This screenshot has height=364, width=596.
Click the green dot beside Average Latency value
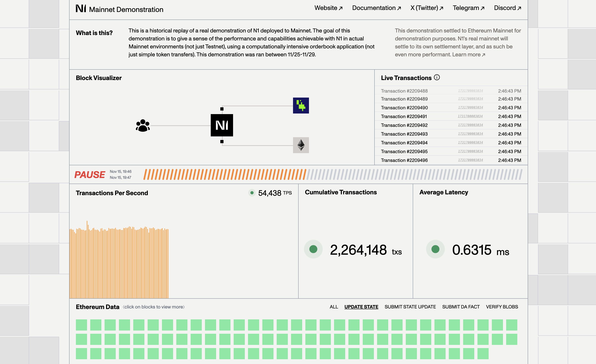pos(435,249)
